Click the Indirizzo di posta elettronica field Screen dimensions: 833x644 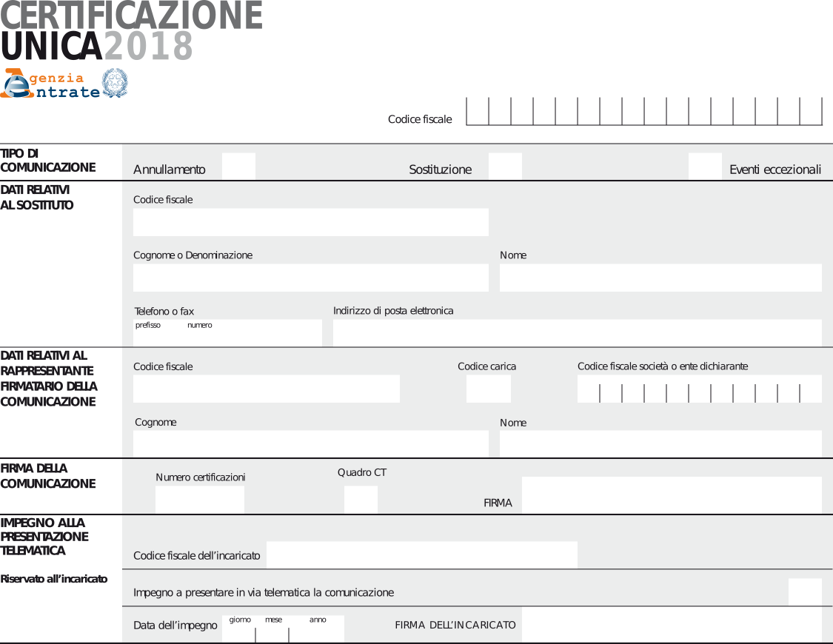point(577,333)
